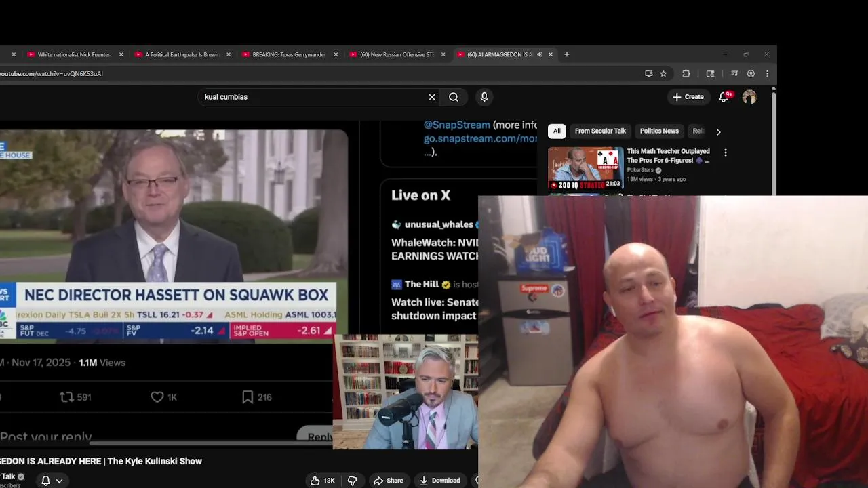Close the AI ARMAGEDDON tab
This screenshot has height=488, width=868.
point(551,54)
